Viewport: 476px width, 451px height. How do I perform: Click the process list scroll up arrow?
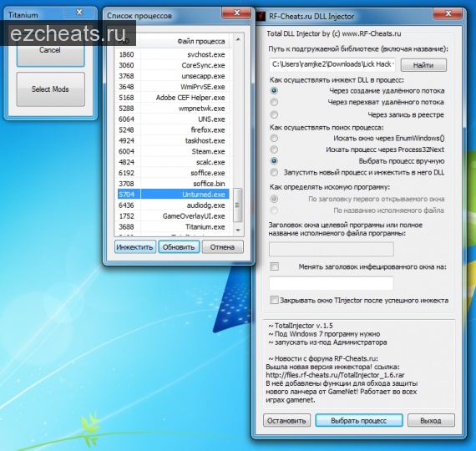tap(238, 39)
